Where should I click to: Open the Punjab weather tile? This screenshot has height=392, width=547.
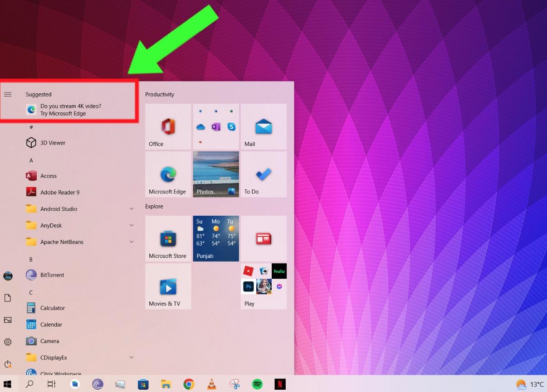(216, 238)
